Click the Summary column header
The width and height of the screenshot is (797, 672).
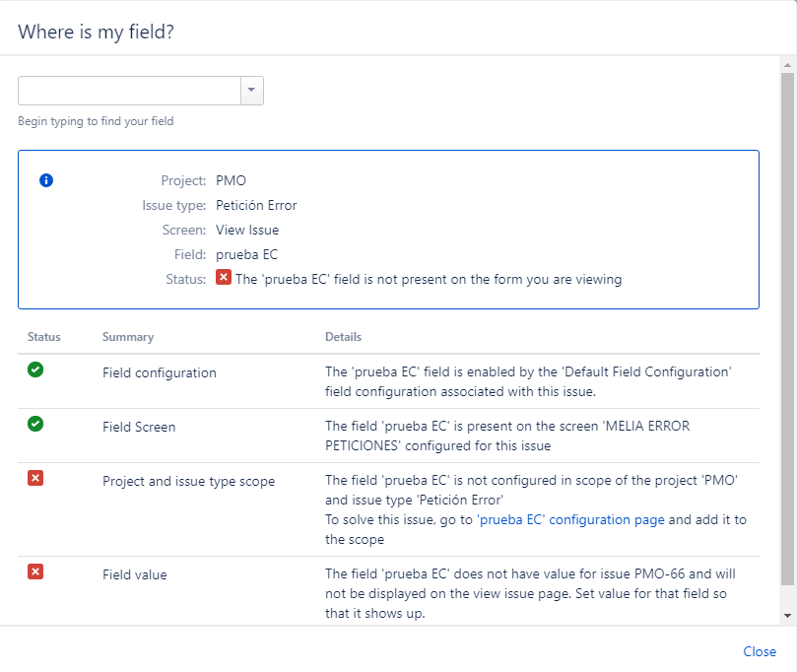[x=128, y=337]
